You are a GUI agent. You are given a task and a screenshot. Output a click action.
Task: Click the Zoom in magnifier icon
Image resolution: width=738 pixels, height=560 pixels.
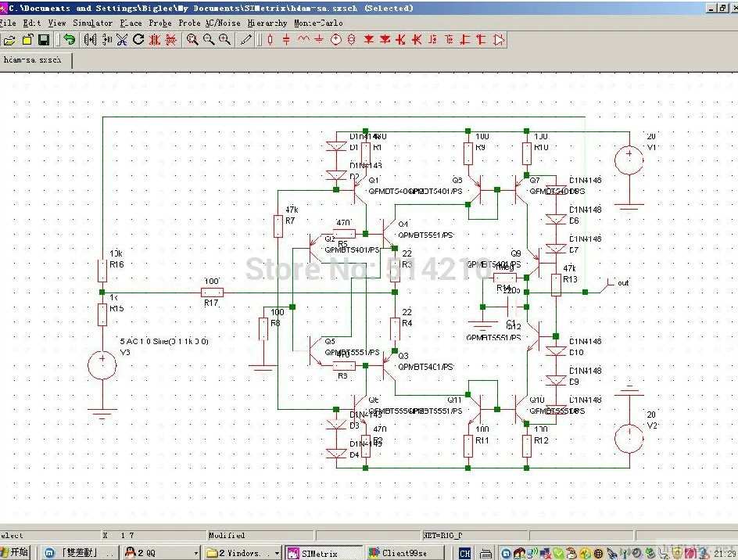tap(225, 40)
